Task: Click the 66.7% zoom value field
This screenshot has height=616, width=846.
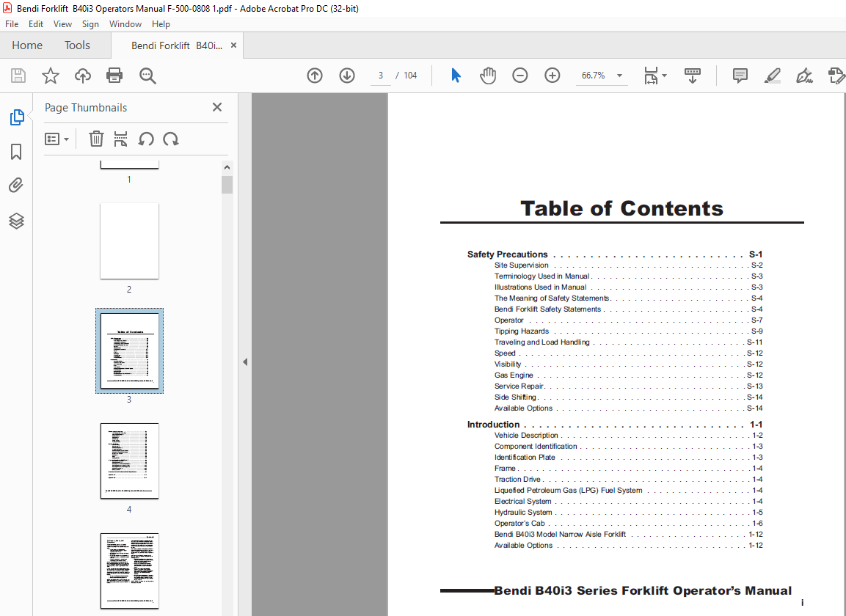Action: click(593, 76)
